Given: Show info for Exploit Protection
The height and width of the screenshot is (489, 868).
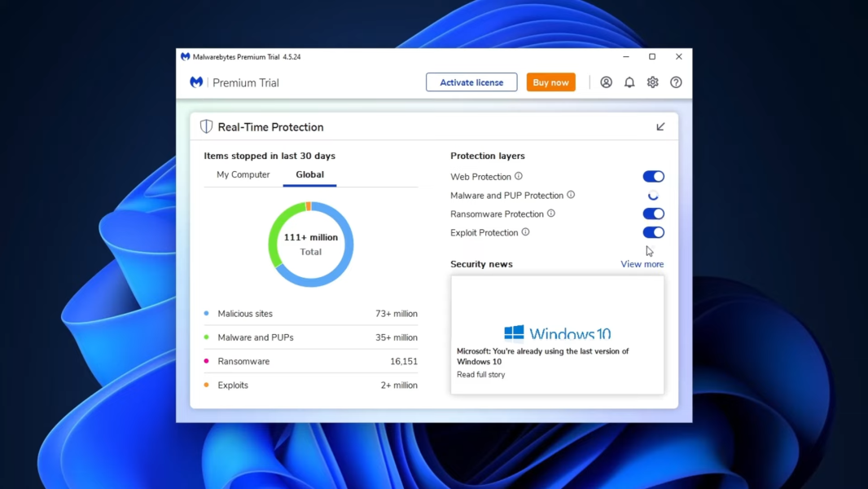Looking at the screenshot, I should tap(525, 232).
